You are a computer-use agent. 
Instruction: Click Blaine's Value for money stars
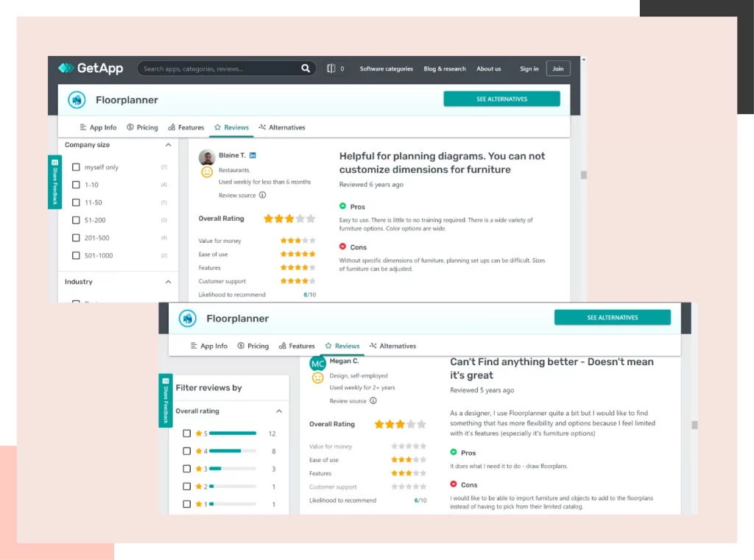pyautogui.click(x=298, y=241)
